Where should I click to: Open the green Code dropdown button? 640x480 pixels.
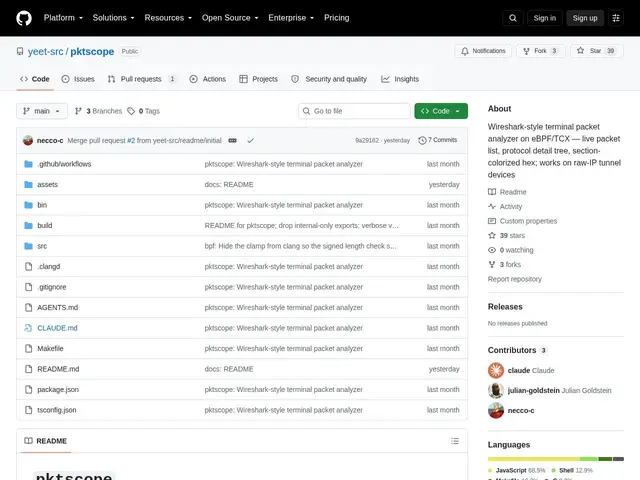(441, 111)
